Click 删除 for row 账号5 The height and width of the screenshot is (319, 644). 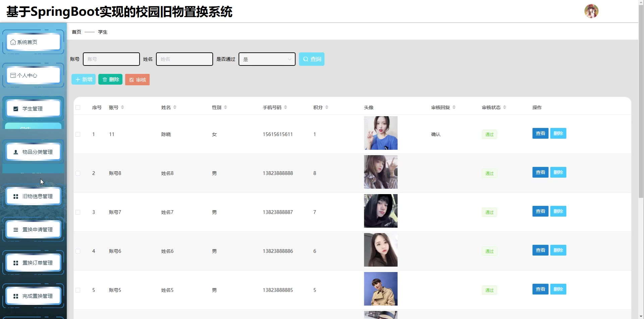[558, 289]
